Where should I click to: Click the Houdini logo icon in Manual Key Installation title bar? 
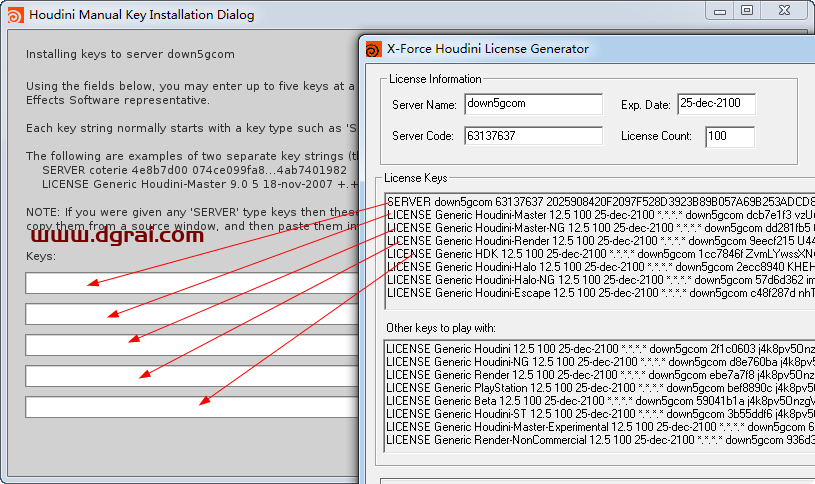point(15,15)
